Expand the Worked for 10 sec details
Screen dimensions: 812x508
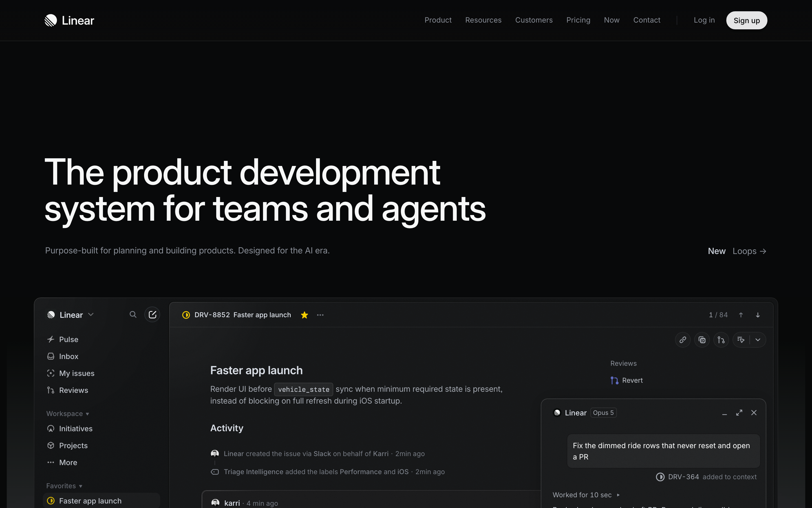point(586,495)
